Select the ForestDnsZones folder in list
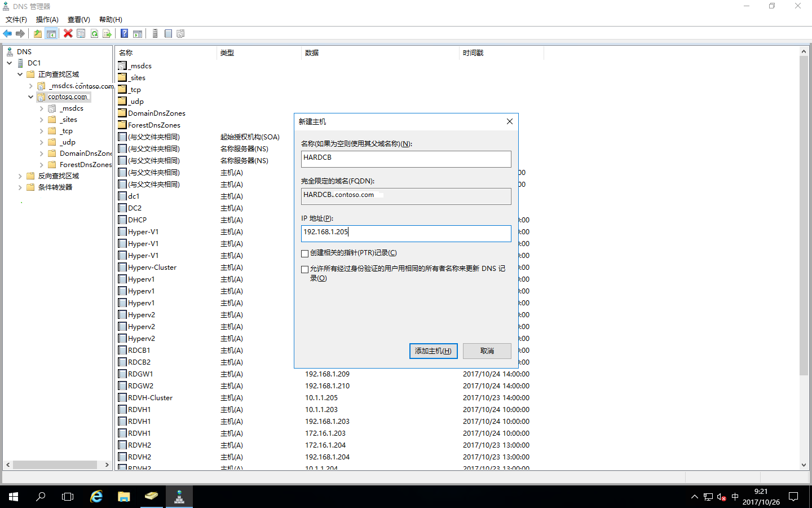The image size is (812, 508). (154, 125)
